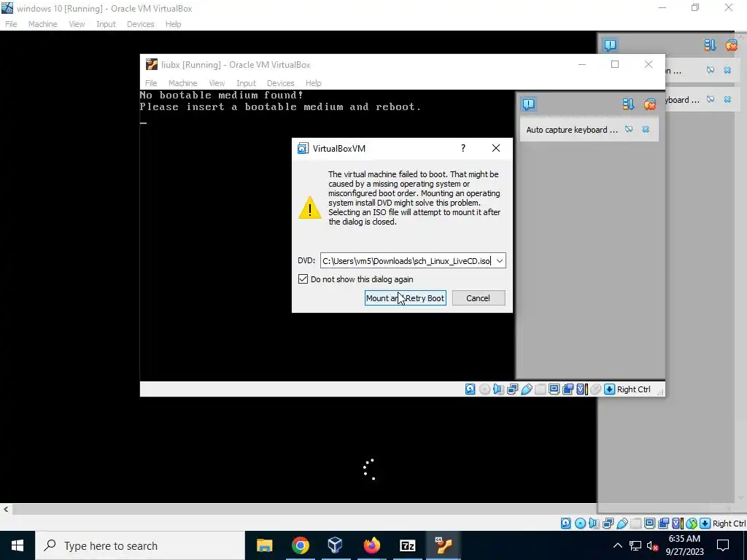
Task: Click the shared folders indicator in liubx status bar
Action: [541, 389]
